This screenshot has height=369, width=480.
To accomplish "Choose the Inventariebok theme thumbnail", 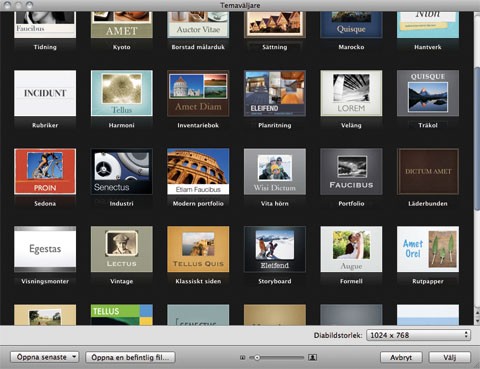I will pos(198,93).
